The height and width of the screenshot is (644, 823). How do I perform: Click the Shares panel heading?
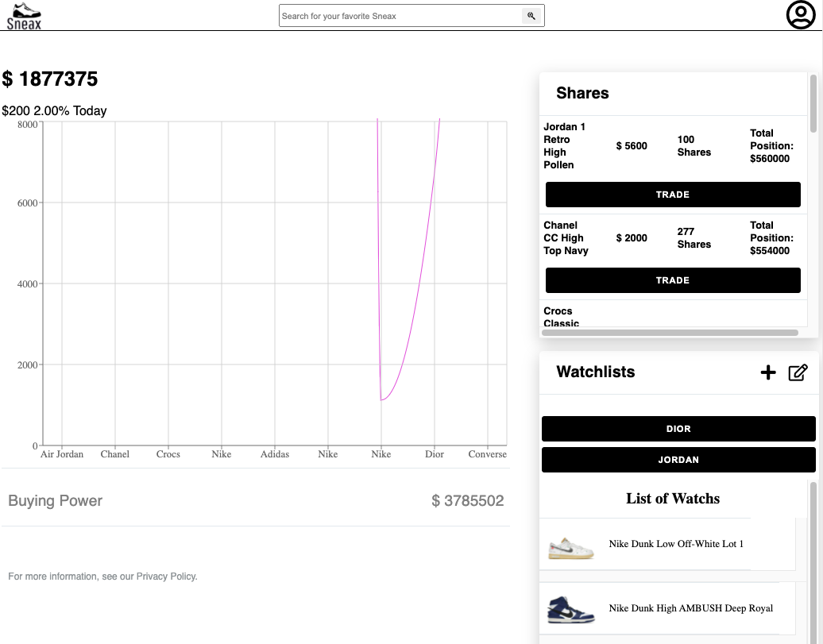[x=582, y=93]
